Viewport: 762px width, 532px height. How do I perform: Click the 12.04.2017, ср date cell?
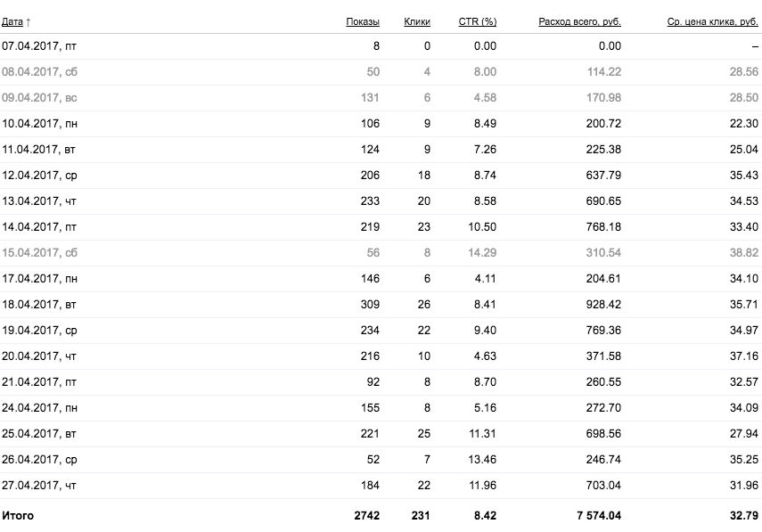tap(39, 176)
